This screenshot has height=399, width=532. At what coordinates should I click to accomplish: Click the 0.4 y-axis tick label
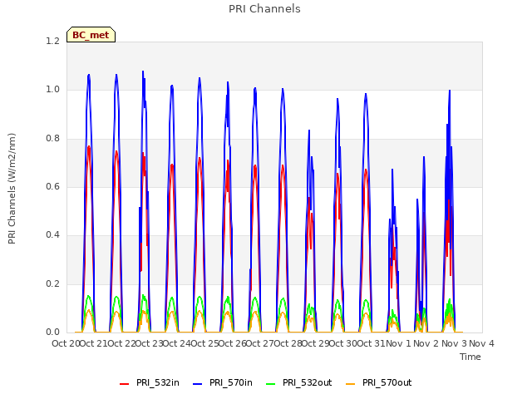point(52,234)
